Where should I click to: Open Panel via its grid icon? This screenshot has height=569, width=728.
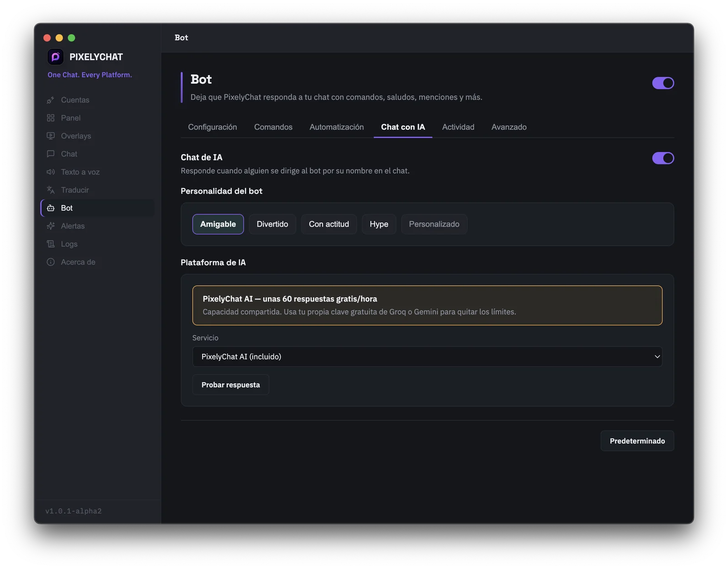pyautogui.click(x=51, y=118)
